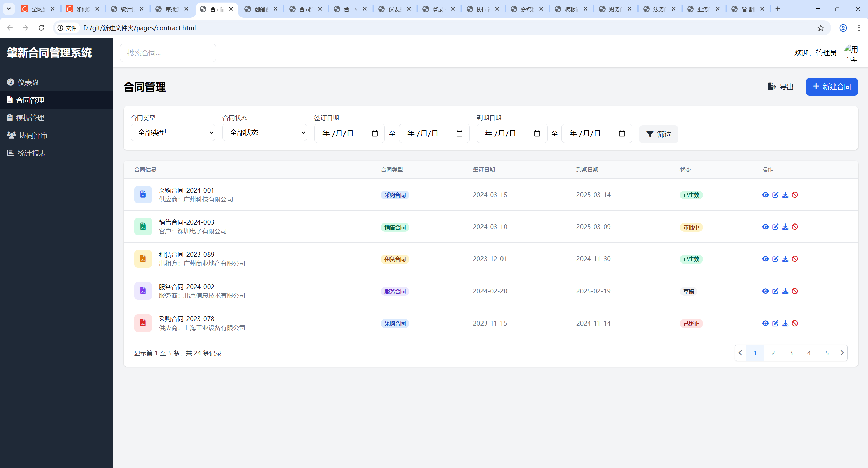
Task: Go to pagination page 3
Action: pos(791,353)
